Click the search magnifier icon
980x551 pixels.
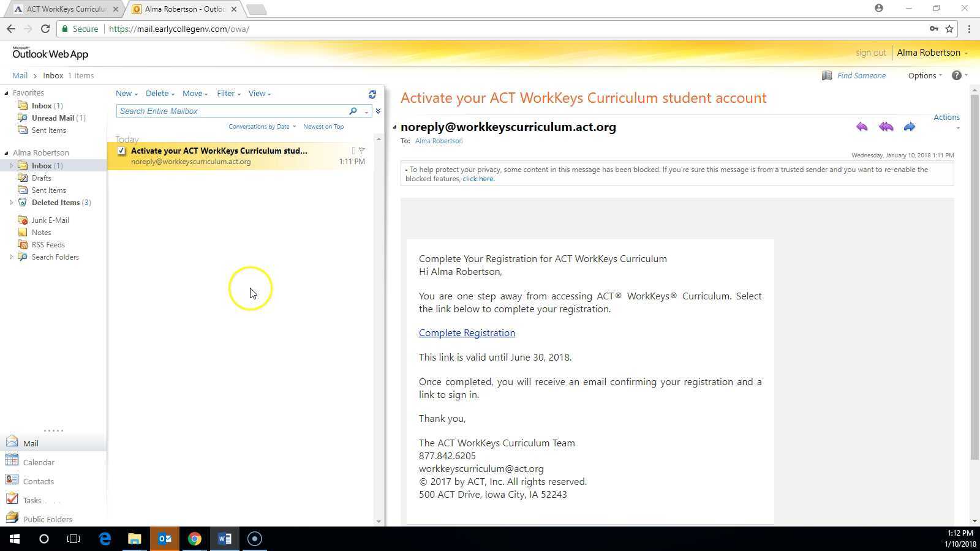pos(353,111)
